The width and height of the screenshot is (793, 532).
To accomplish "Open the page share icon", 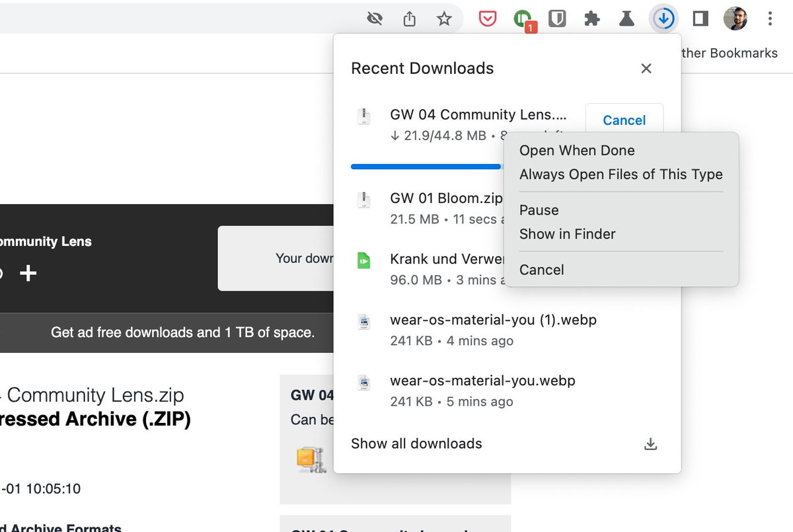I will click(x=408, y=19).
